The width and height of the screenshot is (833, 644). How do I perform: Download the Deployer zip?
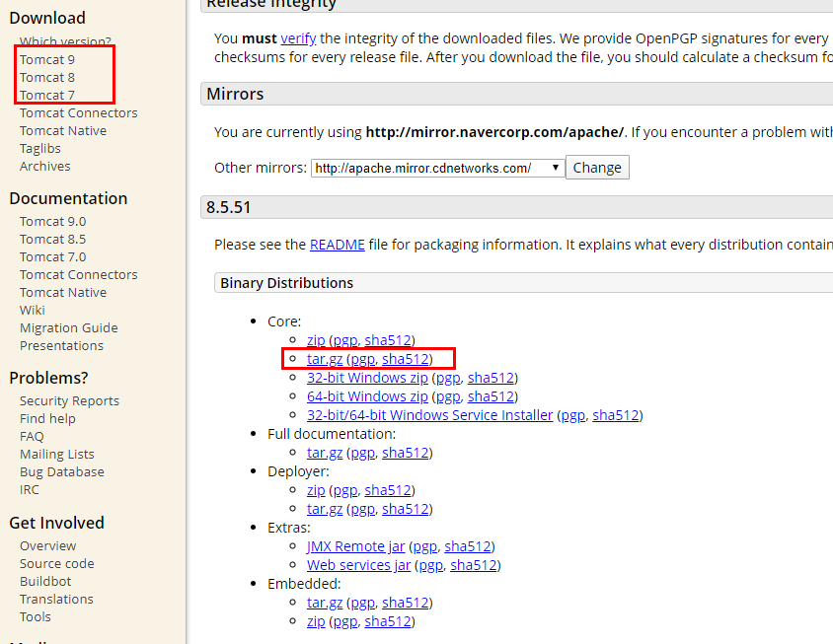(x=316, y=490)
